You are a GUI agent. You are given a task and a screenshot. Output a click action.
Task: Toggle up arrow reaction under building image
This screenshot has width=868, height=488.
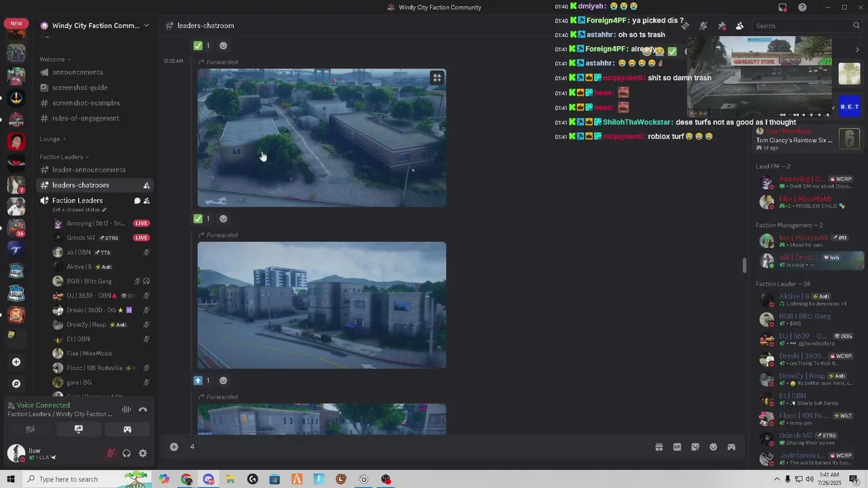click(x=202, y=380)
